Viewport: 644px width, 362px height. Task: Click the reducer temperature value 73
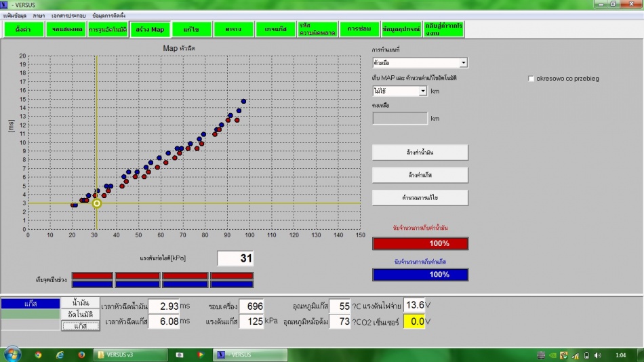(340, 321)
